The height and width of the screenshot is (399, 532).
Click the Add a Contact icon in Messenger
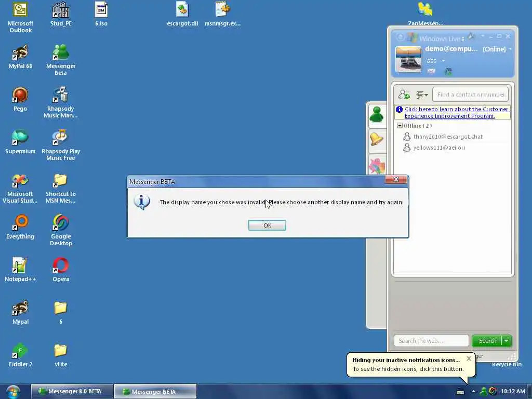(x=404, y=95)
